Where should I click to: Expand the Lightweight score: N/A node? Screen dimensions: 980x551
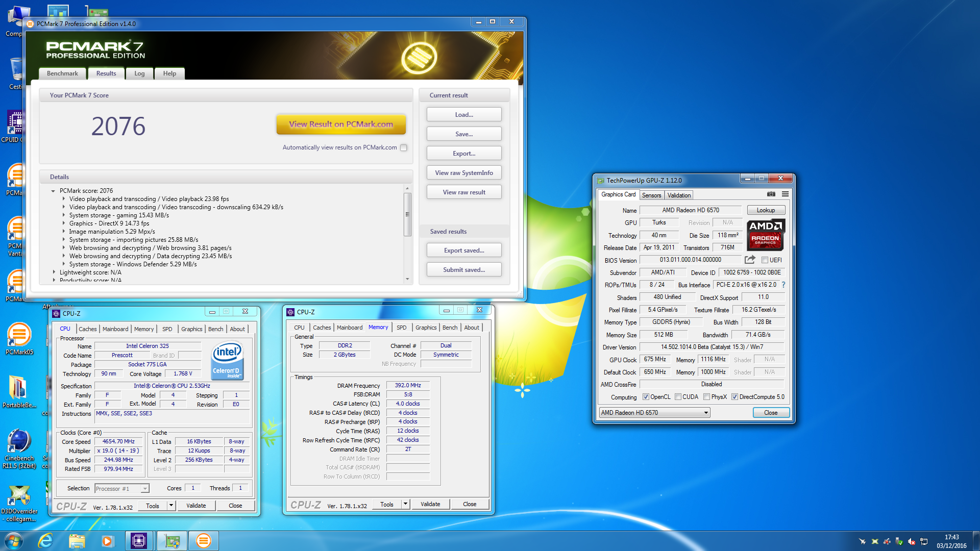coord(54,272)
